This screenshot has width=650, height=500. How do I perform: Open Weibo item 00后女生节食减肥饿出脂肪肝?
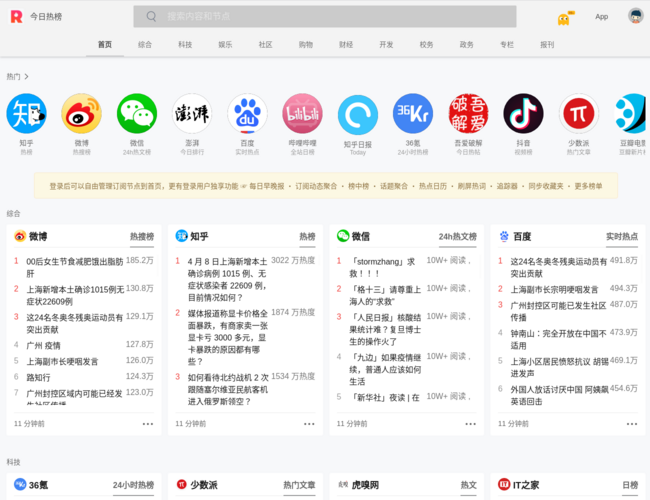click(x=75, y=267)
